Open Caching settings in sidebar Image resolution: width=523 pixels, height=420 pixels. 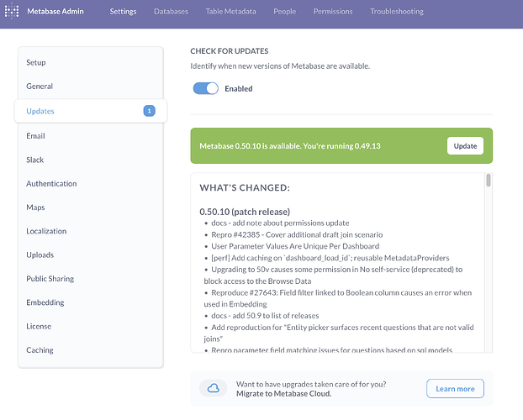point(91,350)
